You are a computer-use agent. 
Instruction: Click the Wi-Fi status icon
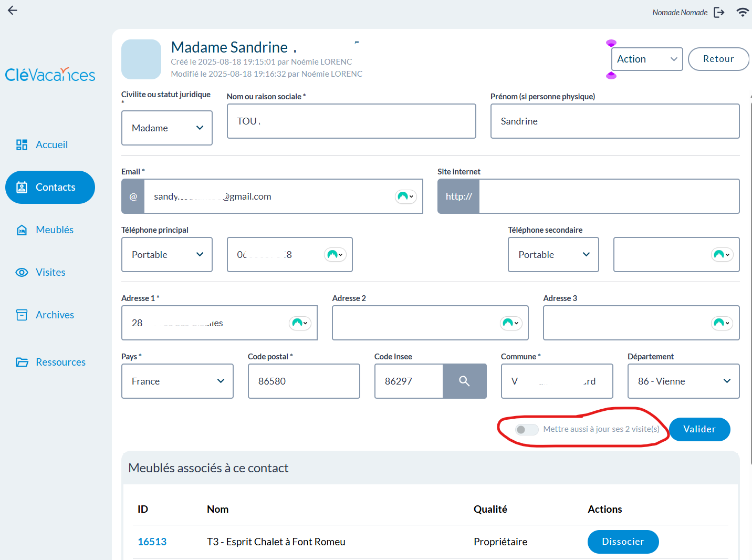pyautogui.click(x=742, y=13)
